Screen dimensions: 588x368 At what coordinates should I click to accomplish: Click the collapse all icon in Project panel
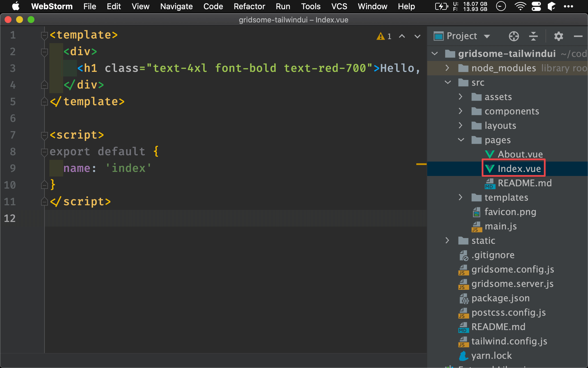click(533, 36)
